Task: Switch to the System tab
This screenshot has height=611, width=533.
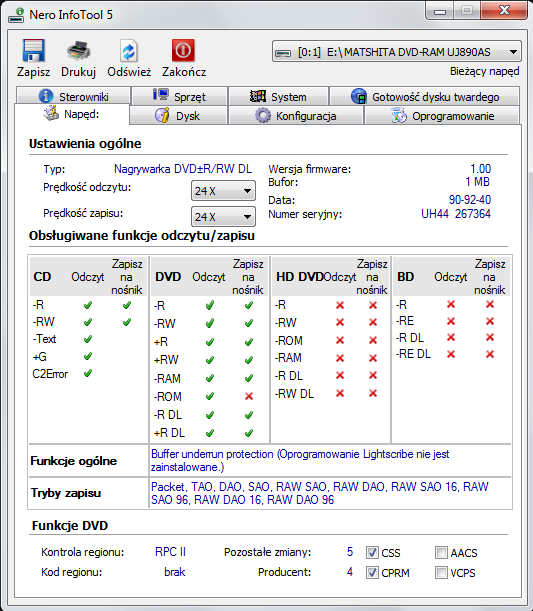Action: (x=278, y=96)
